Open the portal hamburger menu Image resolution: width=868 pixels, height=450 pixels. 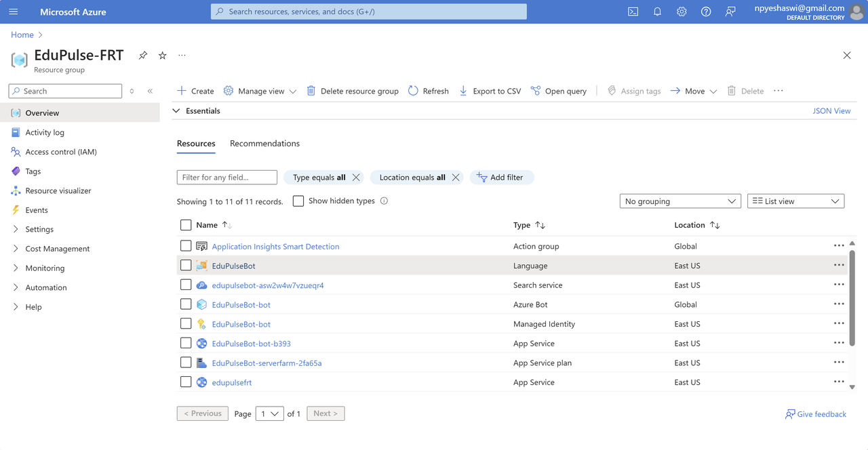point(14,12)
